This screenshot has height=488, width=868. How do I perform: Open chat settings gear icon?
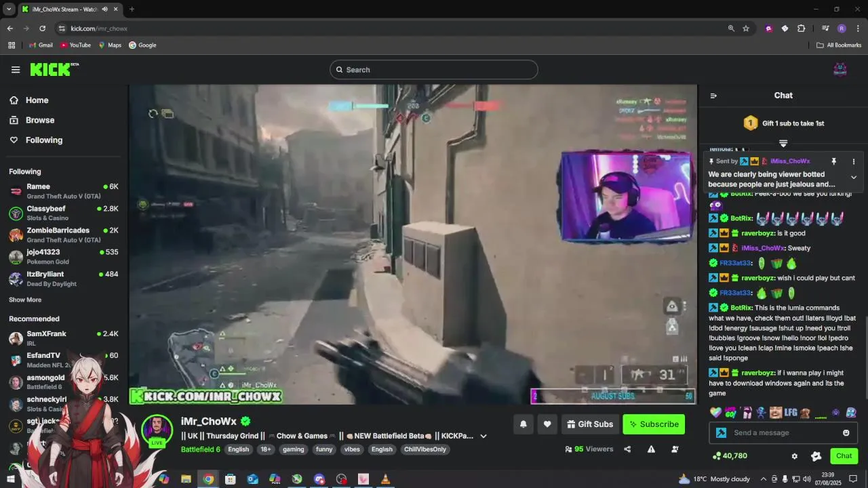[x=795, y=456]
